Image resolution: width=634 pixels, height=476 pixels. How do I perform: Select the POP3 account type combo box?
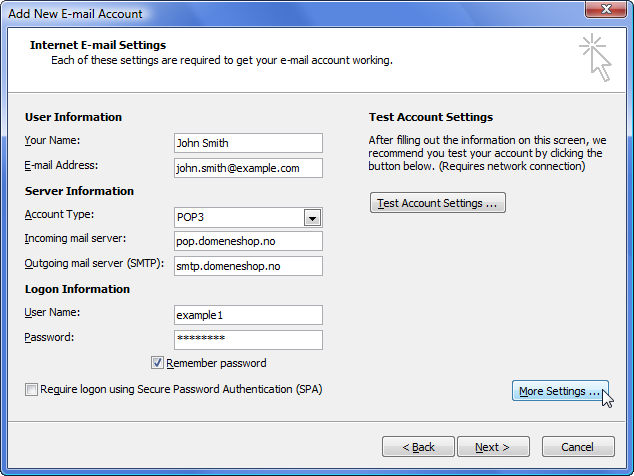pos(248,218)
